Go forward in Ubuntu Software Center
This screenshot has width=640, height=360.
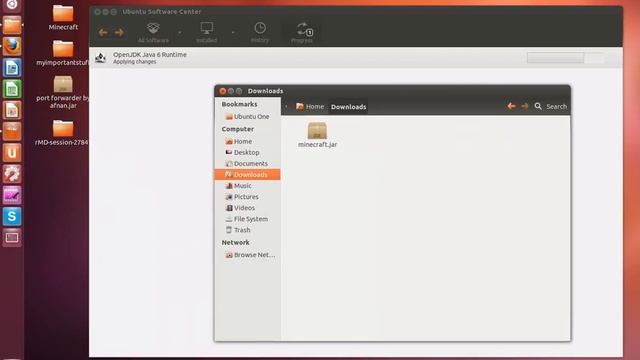(119, 32)
